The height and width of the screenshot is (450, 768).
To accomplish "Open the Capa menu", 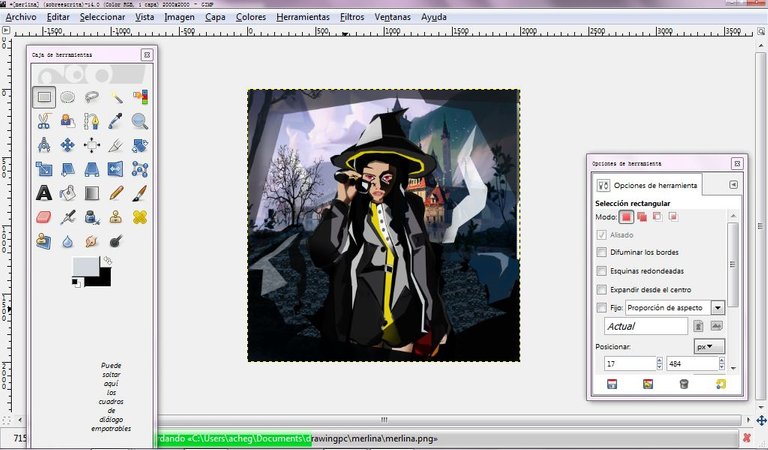I will tap(215, 17).
